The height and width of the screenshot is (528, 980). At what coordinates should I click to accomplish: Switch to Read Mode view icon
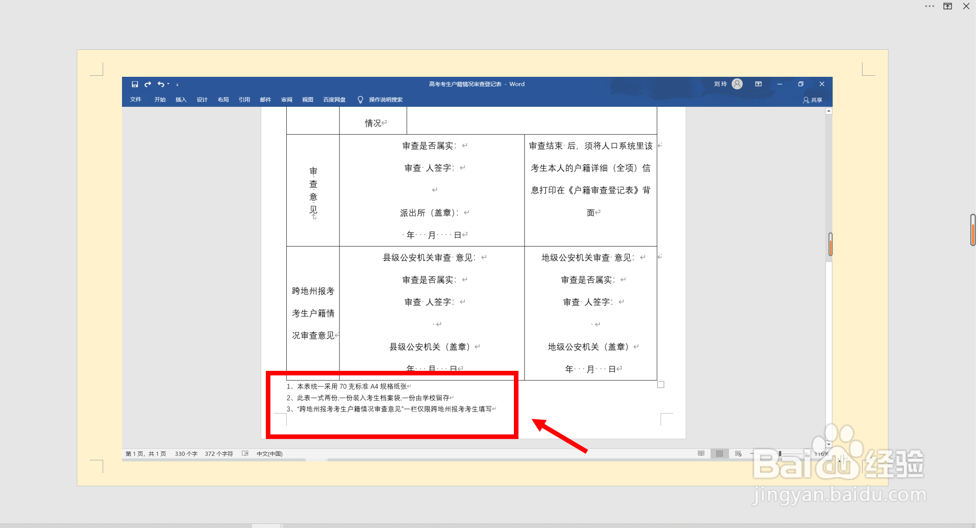click(701, 453)
